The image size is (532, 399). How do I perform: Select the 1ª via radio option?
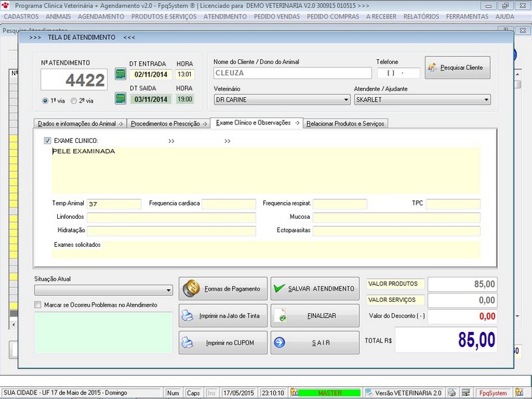[x=45, y=101]
